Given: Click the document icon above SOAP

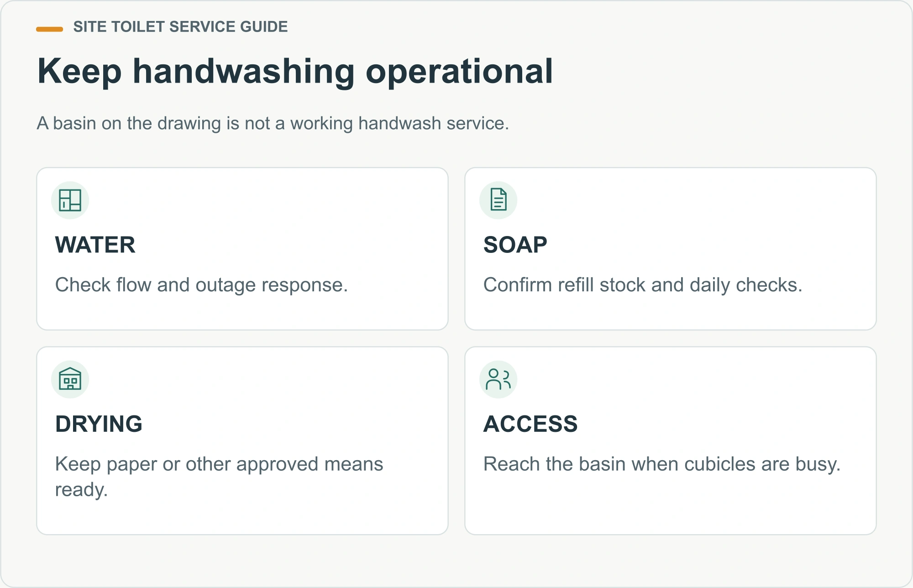Looking at the screenshot, I should pos(498,200).
